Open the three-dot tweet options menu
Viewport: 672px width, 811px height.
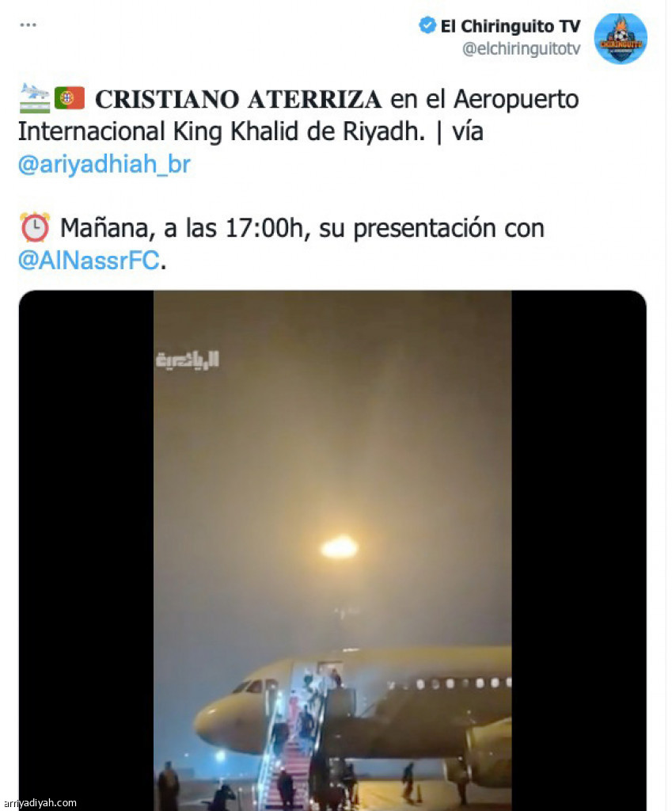(x=28, y=25)
